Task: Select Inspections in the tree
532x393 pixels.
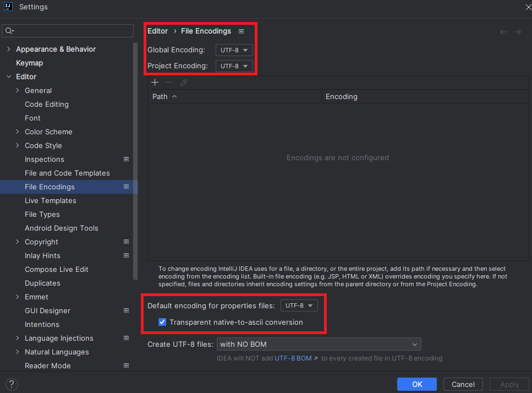Action: click(45, 159)
